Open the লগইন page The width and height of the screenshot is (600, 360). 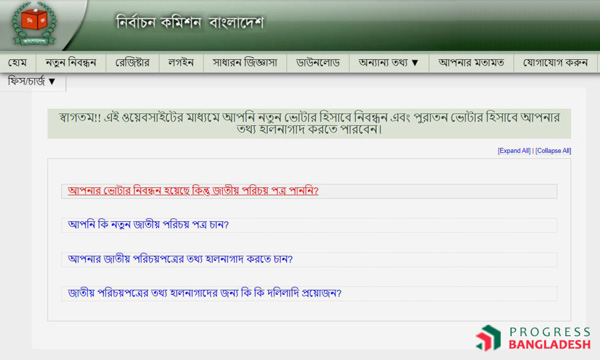(x=181, y=62)
